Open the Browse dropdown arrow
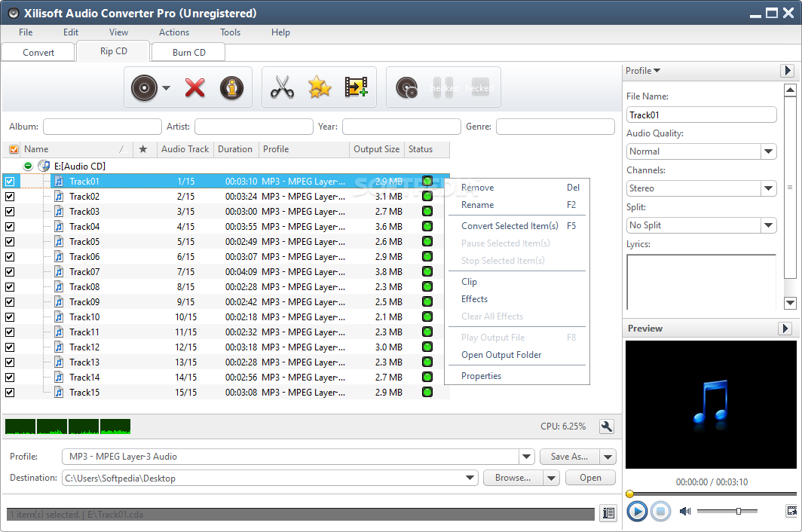 click(x=552, y=478)
